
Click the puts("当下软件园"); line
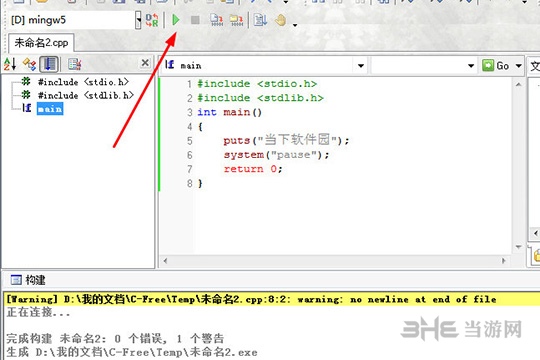286,140
